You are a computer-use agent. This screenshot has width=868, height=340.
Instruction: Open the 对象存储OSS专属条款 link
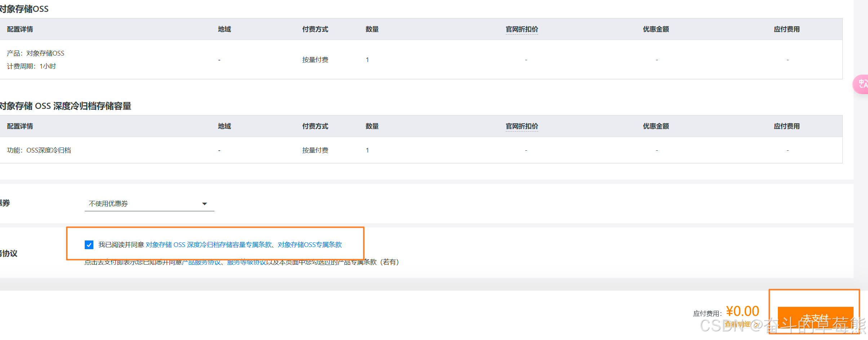pyautogui.click(x=310, y=245)
